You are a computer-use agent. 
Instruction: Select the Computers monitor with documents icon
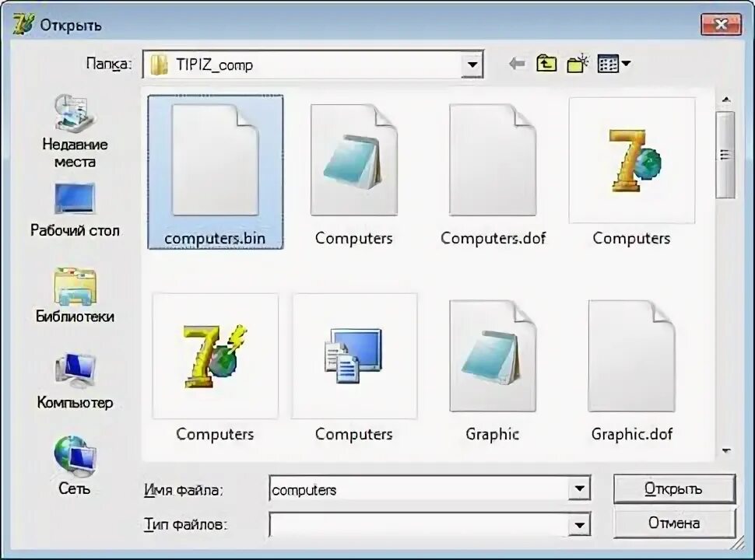click(x=354, y=356)
